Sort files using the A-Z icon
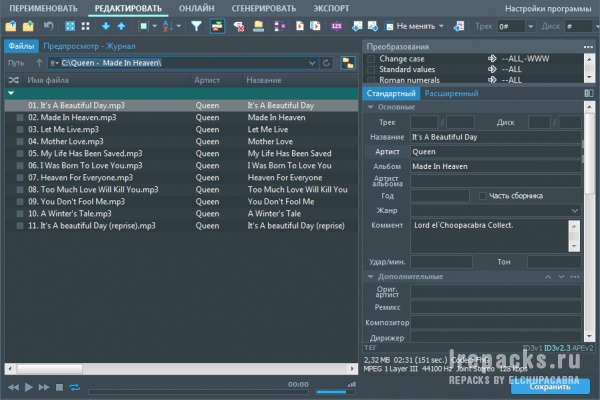This screenshot has width=600, height=400. pyautogui.click(x=166, y=26)
